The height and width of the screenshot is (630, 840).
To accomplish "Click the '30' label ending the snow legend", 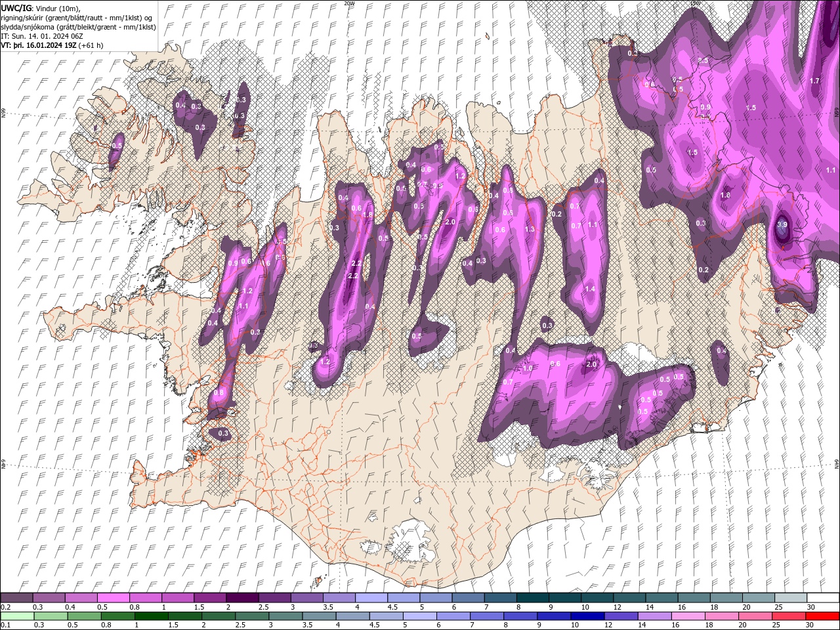I will (x=810, y=607).
